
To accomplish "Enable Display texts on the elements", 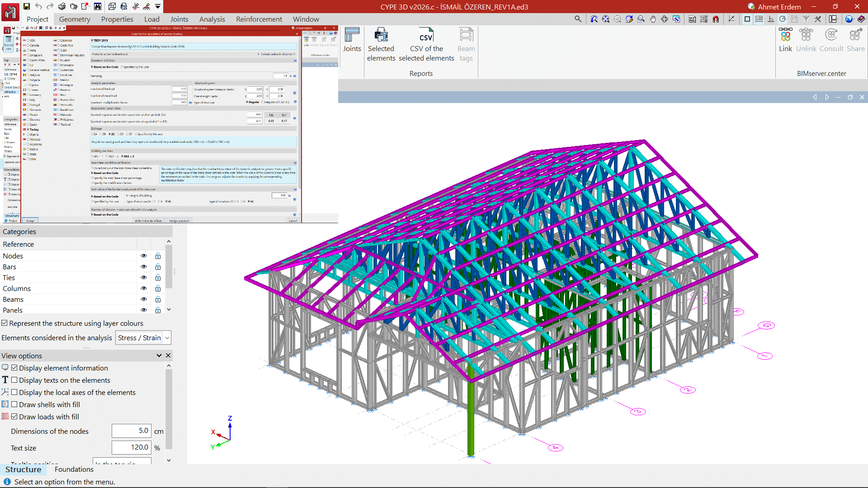I will 14,380.
